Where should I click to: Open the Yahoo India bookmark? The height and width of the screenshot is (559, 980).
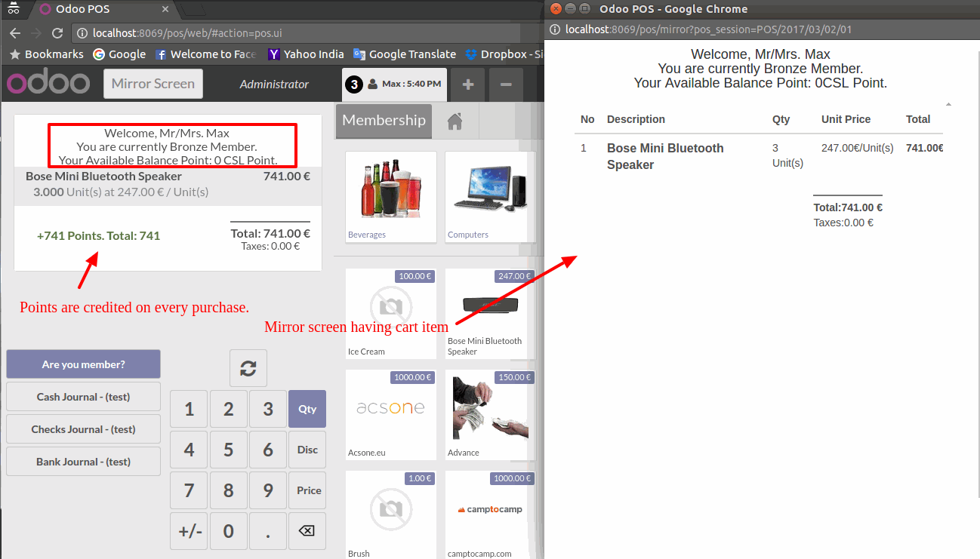307,54
